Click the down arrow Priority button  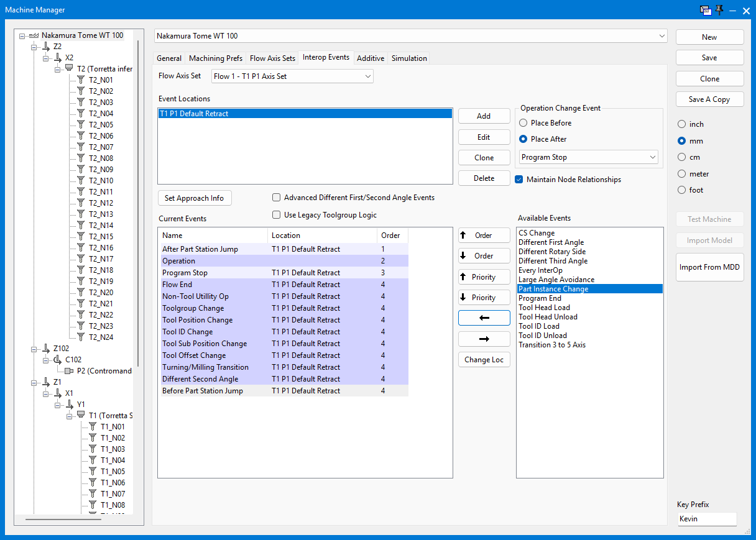[x=484, y=298]
